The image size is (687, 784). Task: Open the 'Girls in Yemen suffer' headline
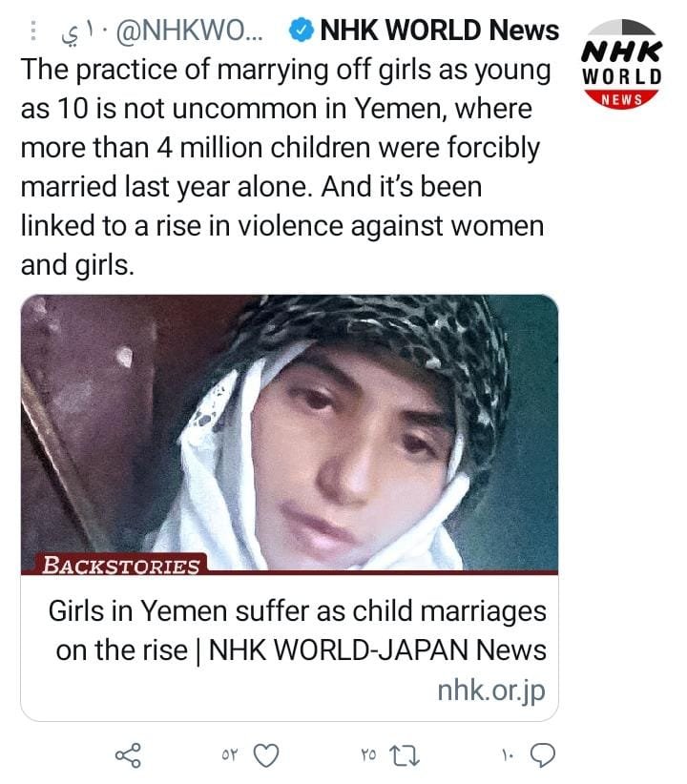click(297, 610)
